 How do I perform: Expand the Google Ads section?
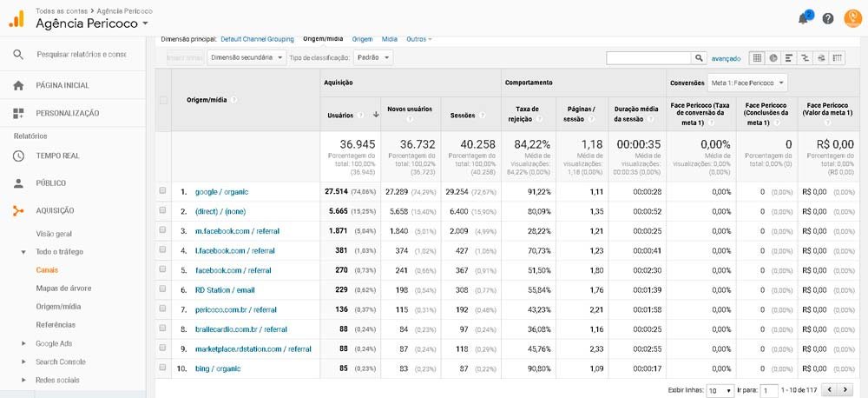click(23, 343)
